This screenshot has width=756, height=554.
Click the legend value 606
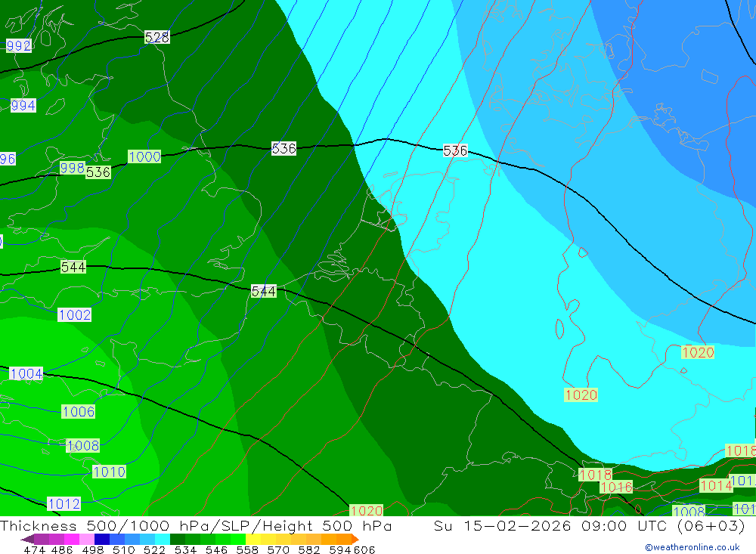point(364,549)
